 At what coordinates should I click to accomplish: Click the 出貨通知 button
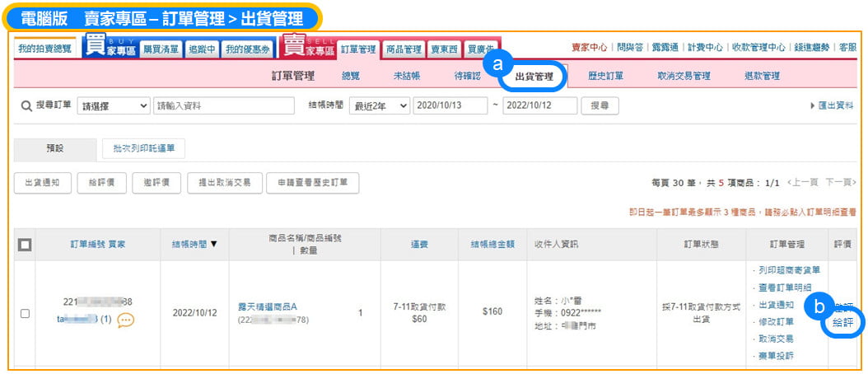click(43, 183)
